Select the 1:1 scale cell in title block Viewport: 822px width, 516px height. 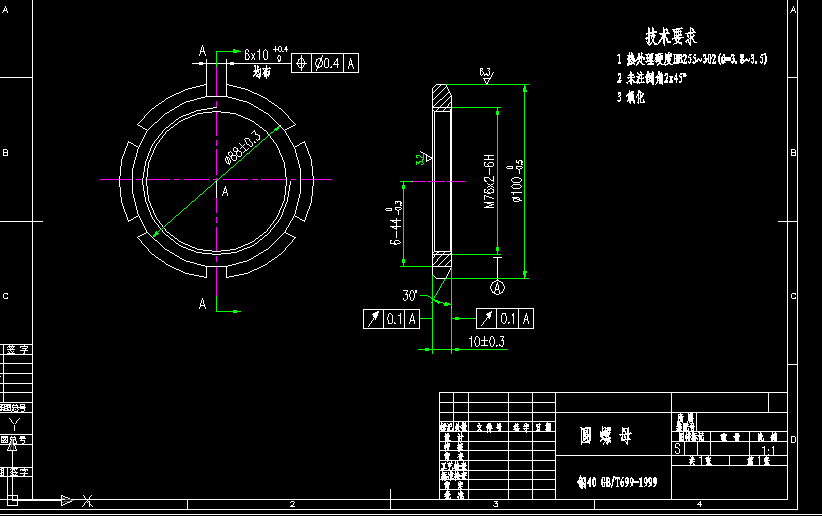pos(768,451)
